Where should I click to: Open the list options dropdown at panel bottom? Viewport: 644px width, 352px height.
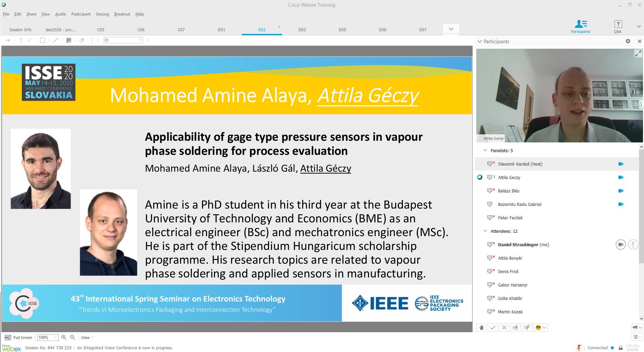click(637, 337)
